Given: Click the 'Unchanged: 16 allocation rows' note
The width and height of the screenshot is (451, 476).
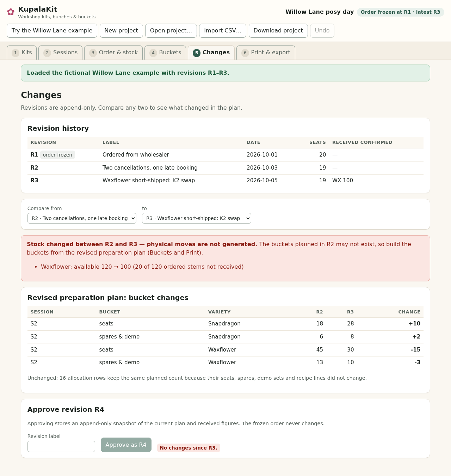Looking at the screenshot, I should tap(197, 378).
